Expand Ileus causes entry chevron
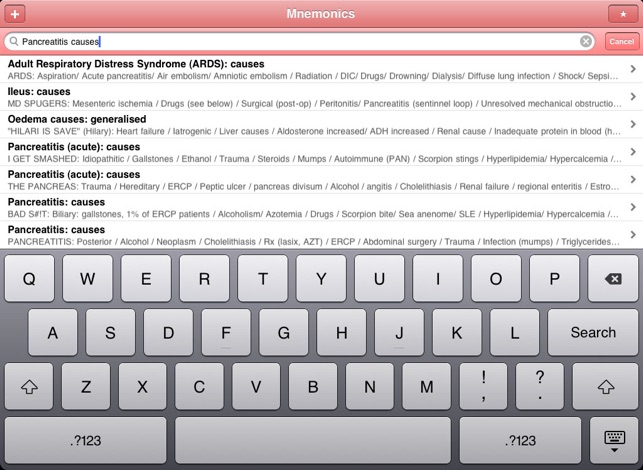The image size is (643, 470). point(632,97)
